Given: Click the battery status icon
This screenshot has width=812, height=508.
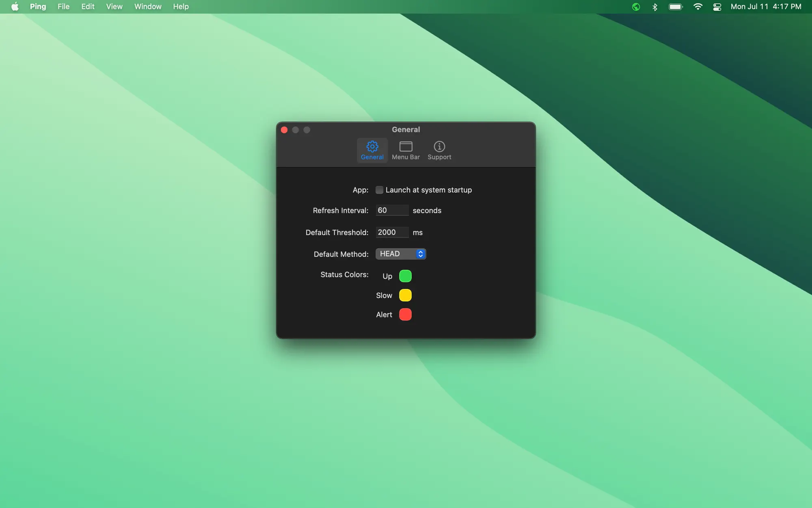Looking at the screenshot, I should pyautogui.click(x=676, y=7).
